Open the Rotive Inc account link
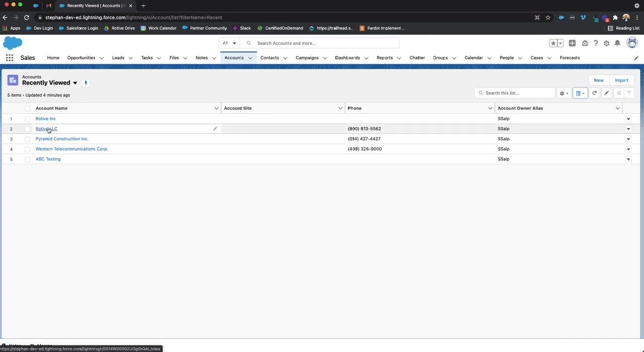This screenshot has width=644, height=352. 46,119
